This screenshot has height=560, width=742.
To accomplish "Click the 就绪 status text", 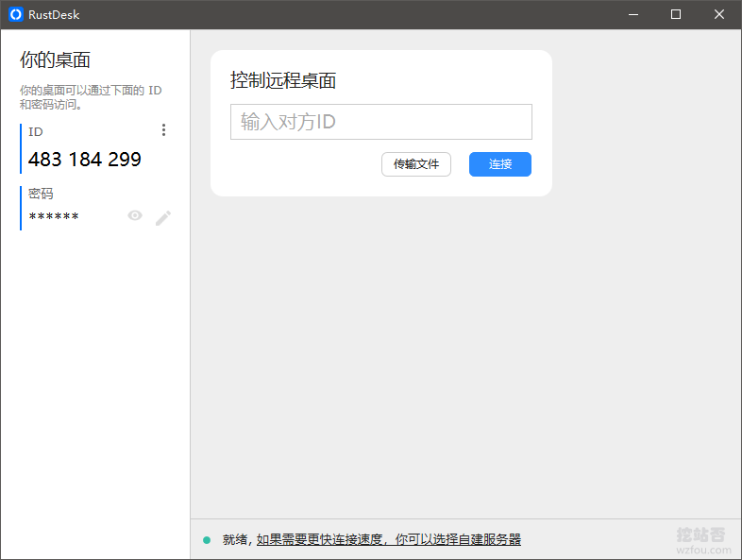I will coord(235,539).
